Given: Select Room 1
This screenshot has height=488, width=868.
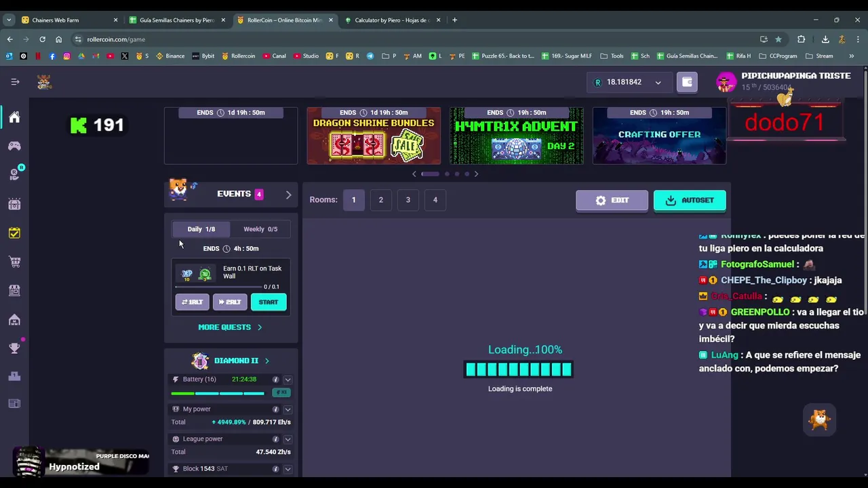Looking at the screenshot, I should tap(353, 200).
